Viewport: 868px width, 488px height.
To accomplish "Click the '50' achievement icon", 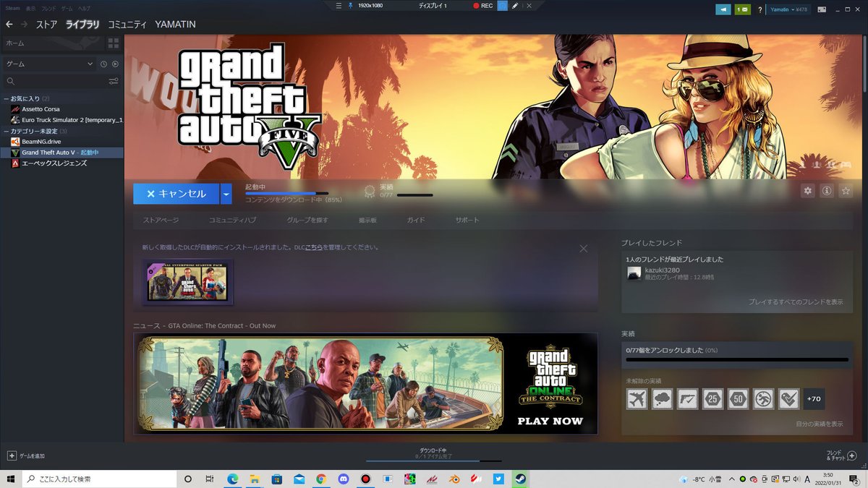I will click(x=738, y=399).
